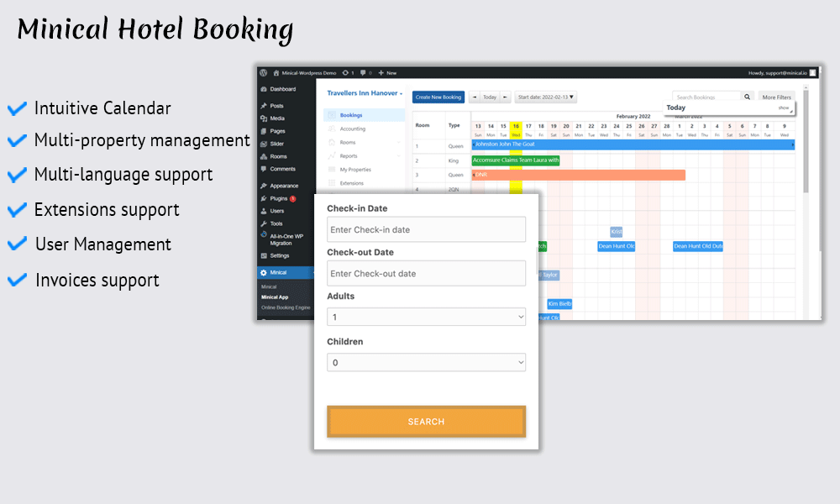Click the Enter Check-in date field
840x504 pixels.
[x=426, y=229]
